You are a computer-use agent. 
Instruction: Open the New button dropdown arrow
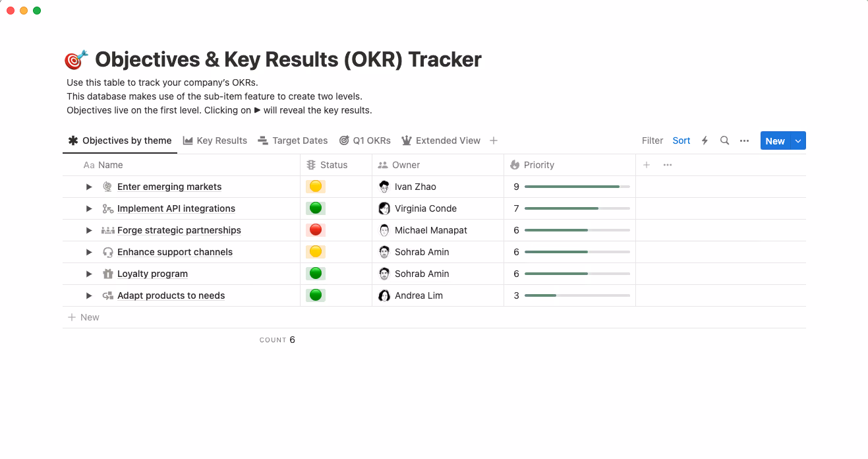(797, 140)
